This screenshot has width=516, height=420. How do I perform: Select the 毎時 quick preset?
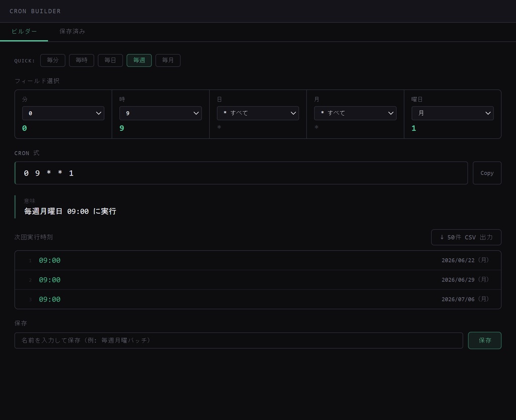(82, 60)
